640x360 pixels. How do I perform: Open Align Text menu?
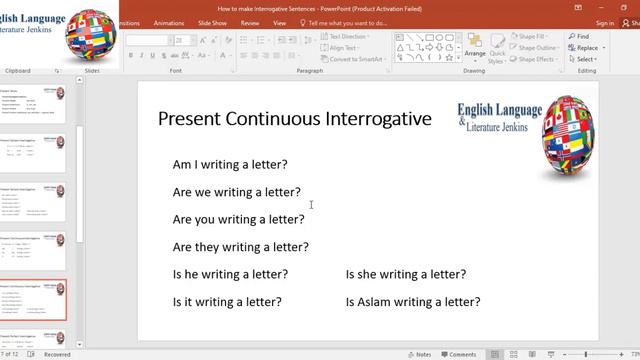tap(340, 48)
